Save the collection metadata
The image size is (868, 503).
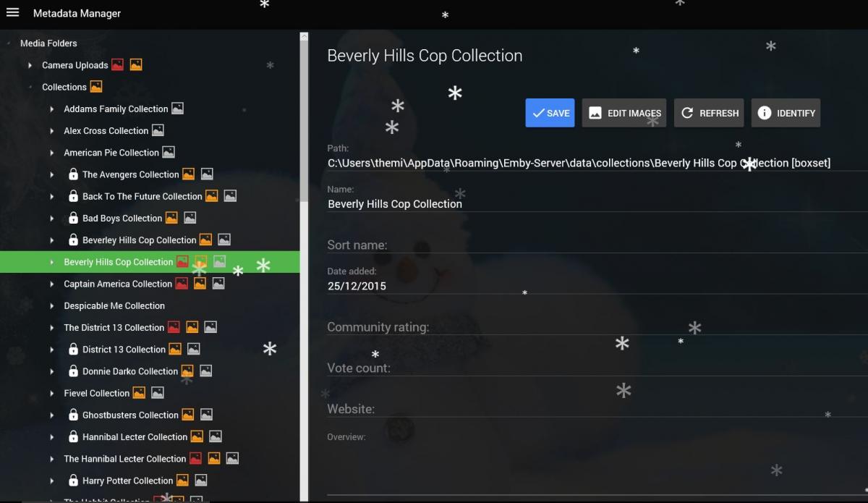tap(550, 113)
